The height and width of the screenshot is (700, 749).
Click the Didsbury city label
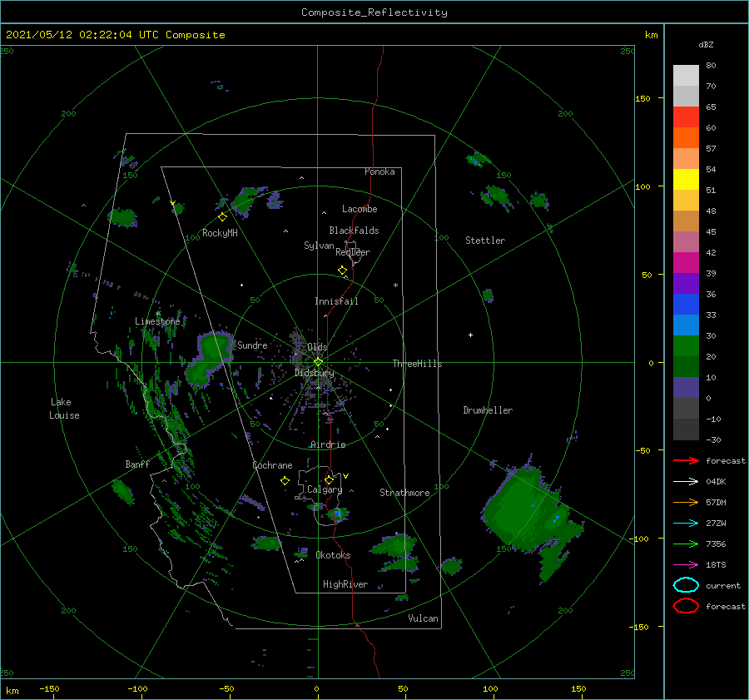point(314,373)
